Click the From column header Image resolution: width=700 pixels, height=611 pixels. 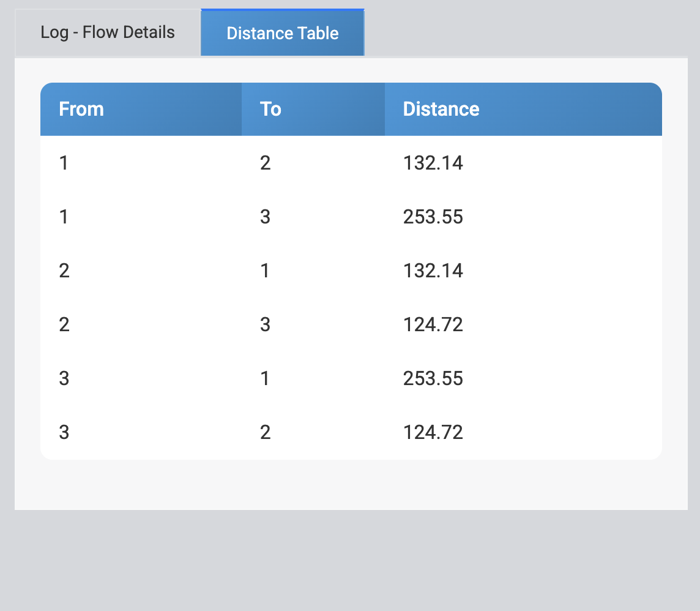[x=141, y=109]
